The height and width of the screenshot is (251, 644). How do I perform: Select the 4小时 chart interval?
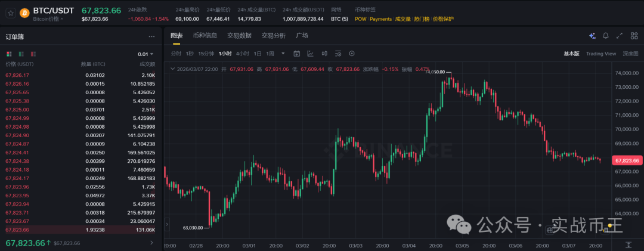click(242, 54)
